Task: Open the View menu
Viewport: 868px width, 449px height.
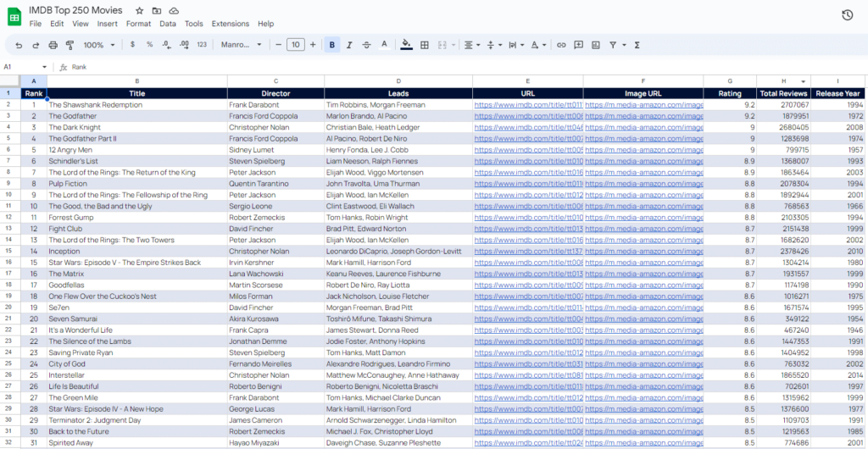Action: (x=81, y=24)
